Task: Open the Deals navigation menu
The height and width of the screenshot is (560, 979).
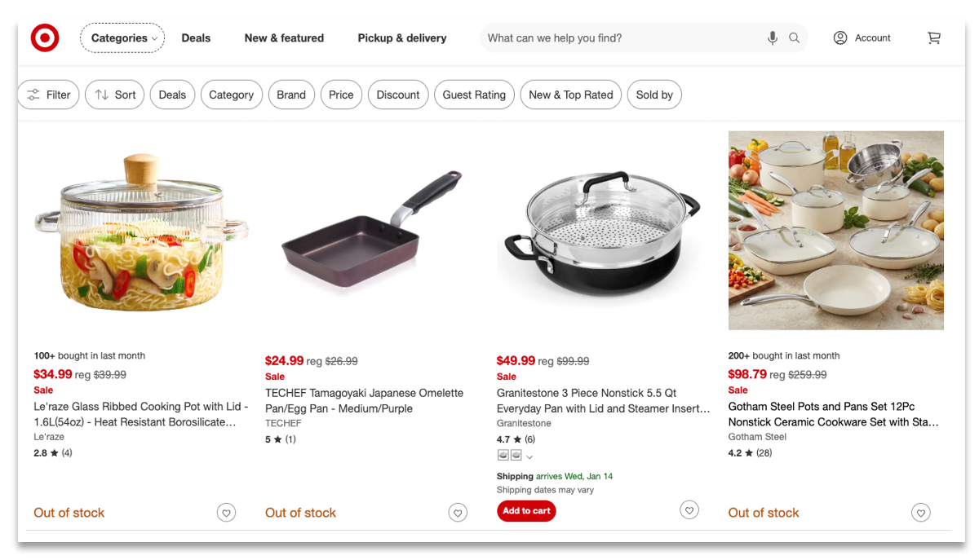Action: pyautogui.click(x=196, y=38)
